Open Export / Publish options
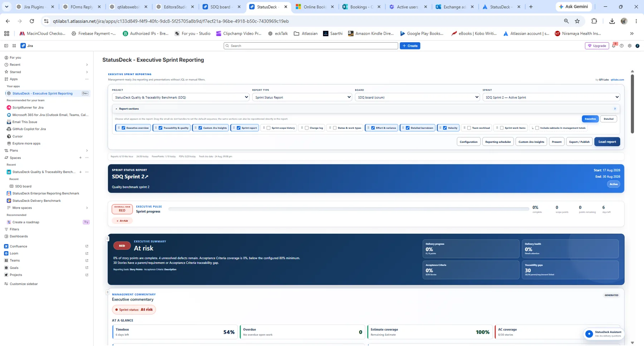The image size is (644, 346). [579, 142]
